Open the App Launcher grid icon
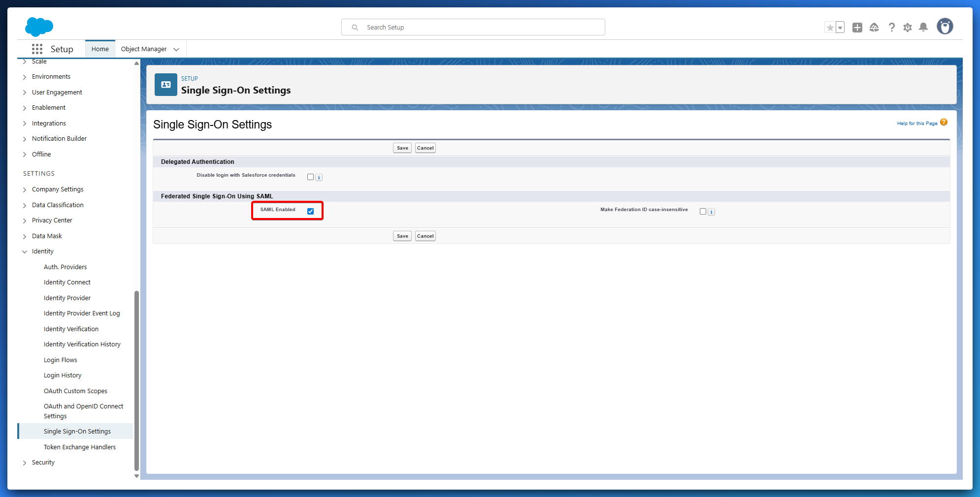Viewport: 980px width, 497px height. coord(37,49)
